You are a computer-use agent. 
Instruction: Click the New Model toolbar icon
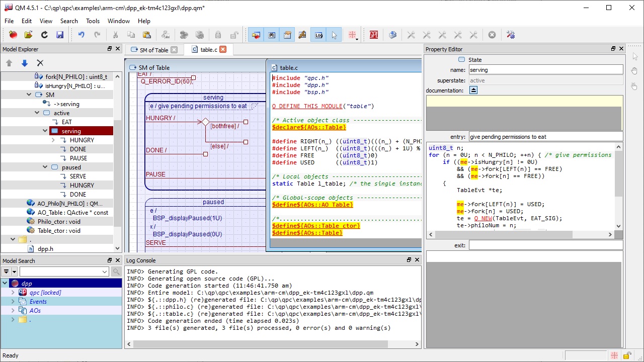[13, 35]
